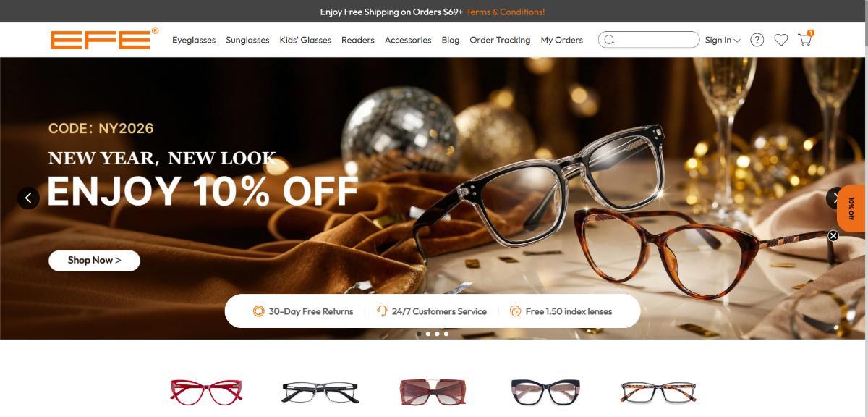Click the Shop Now button
The image size is (868, 417).
(x=94, y=260)
